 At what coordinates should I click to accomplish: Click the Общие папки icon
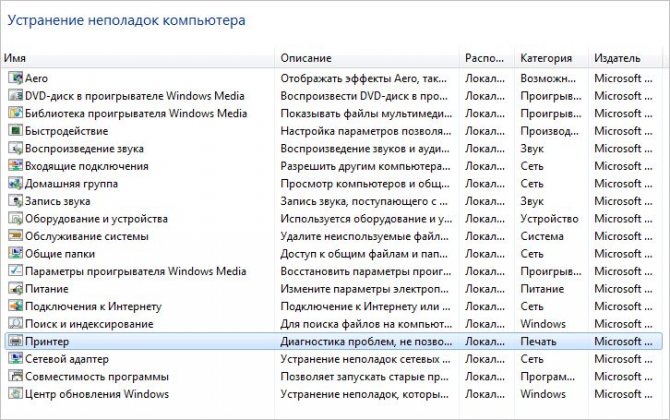15,253
